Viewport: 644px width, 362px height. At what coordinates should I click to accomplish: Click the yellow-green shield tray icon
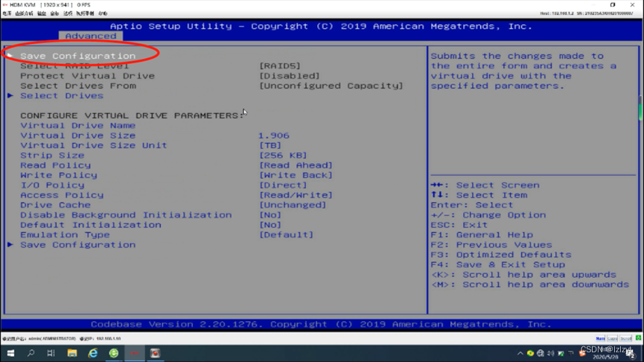point(530,353)
